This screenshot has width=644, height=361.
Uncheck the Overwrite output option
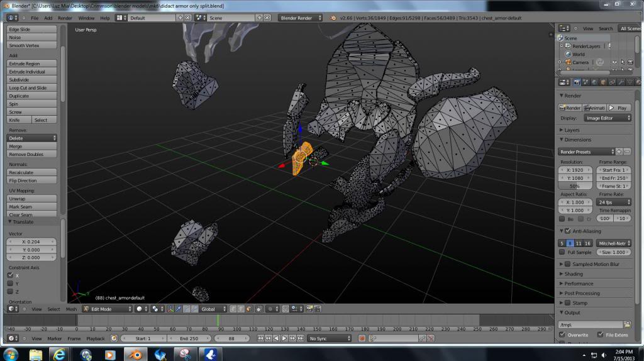562,335
